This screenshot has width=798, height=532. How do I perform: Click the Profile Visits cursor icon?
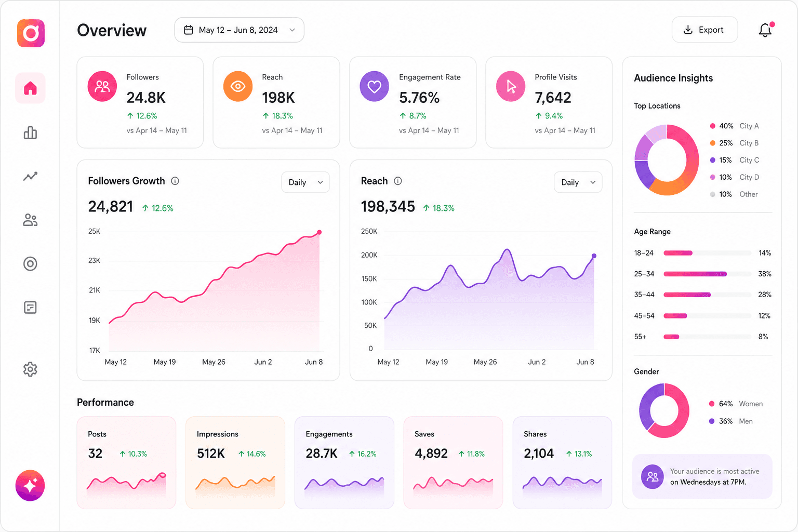(x=511, y=86)
